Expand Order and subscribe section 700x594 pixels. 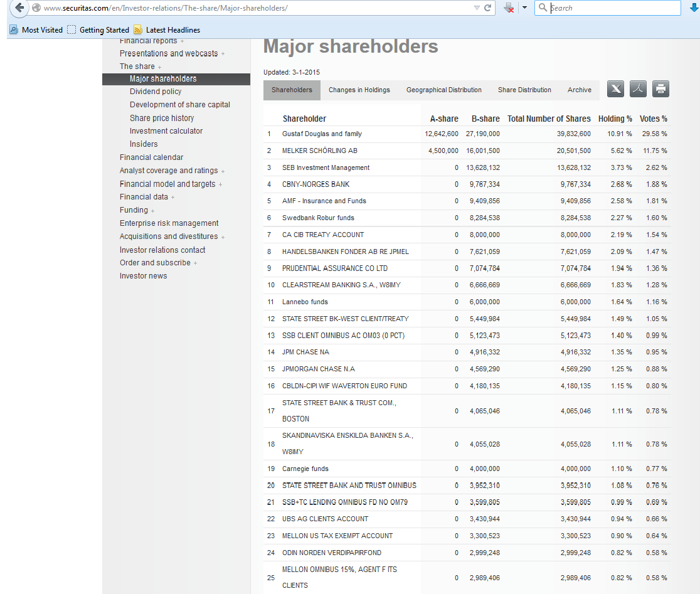tap(195, 263)
